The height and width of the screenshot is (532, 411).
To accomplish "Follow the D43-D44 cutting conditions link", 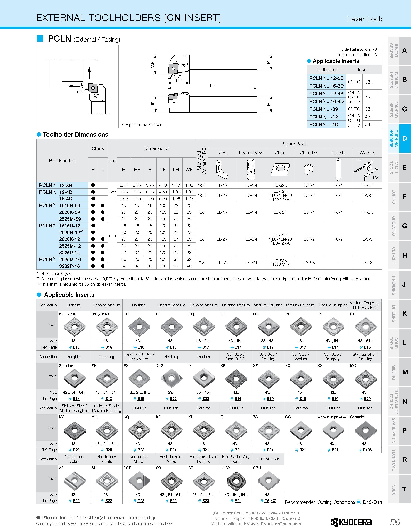I will (x=372, y=502).
